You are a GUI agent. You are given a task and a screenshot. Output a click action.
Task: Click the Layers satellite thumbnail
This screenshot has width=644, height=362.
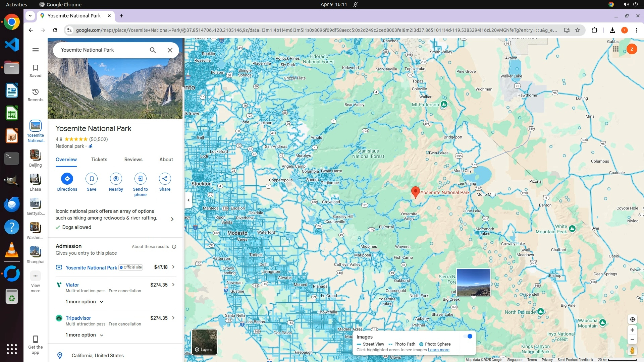tap(204, 342)
